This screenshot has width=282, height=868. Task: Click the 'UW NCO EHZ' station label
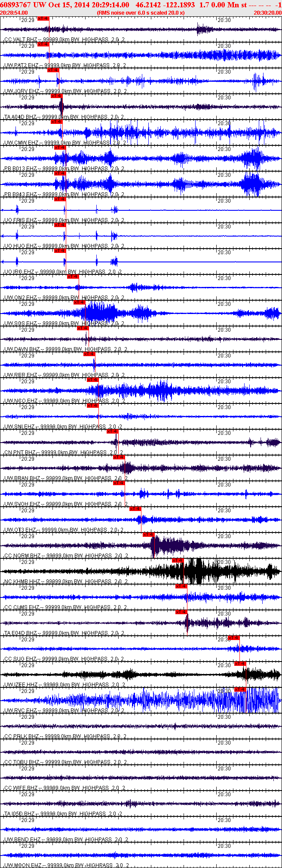pos(21,401)
